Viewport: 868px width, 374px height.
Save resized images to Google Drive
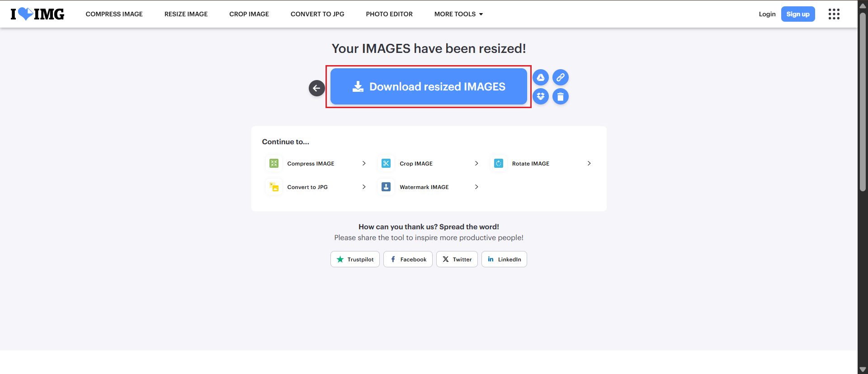pos(541,77)
